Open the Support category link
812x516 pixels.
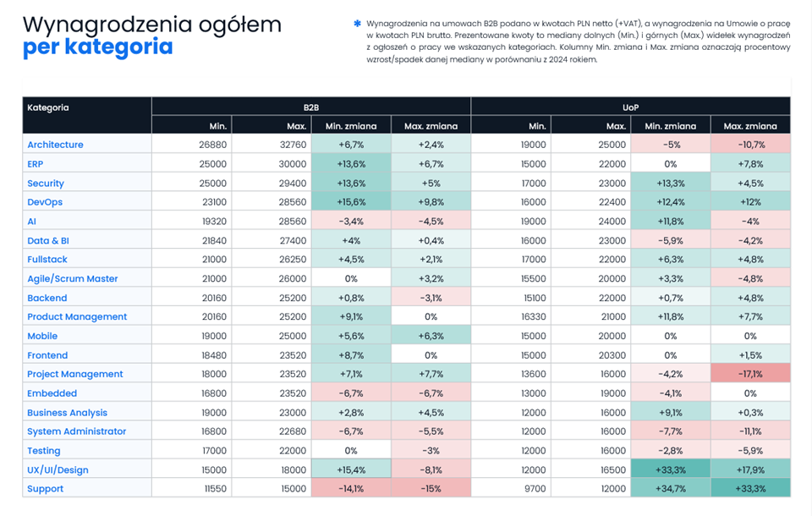tap(45, 489)
